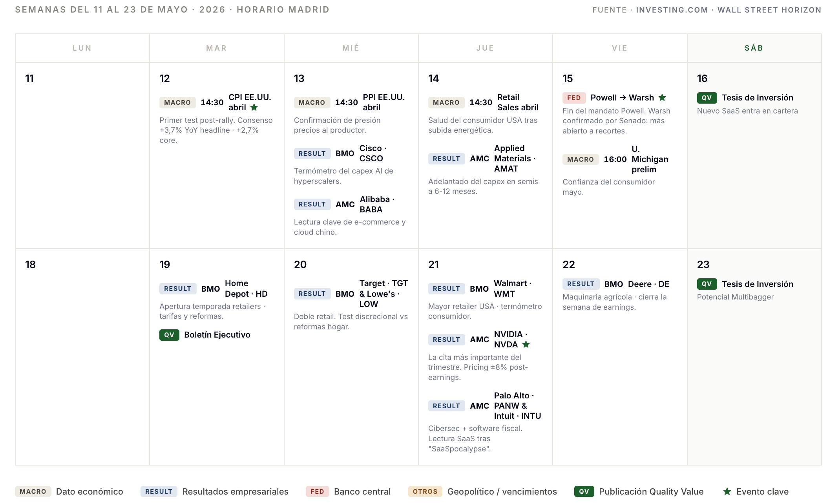The width and height of the screenshot is (840, 504).
Task: Click the QV badge in the legend
Action: pos(584,491)
